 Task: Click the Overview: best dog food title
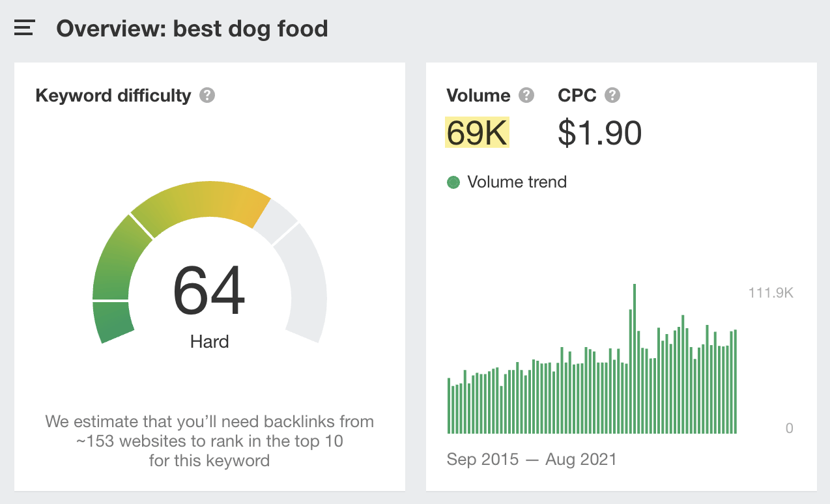192,29
